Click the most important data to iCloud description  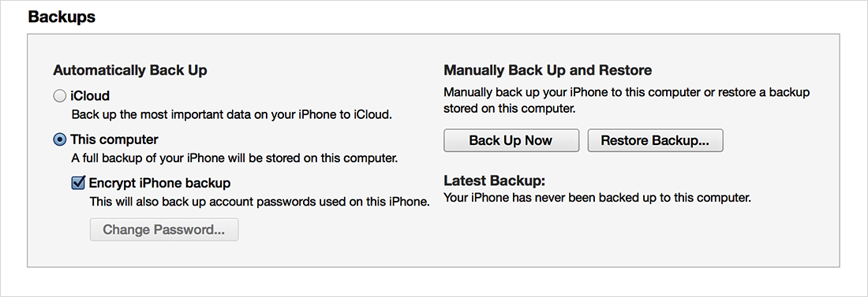tap(232, 115)
